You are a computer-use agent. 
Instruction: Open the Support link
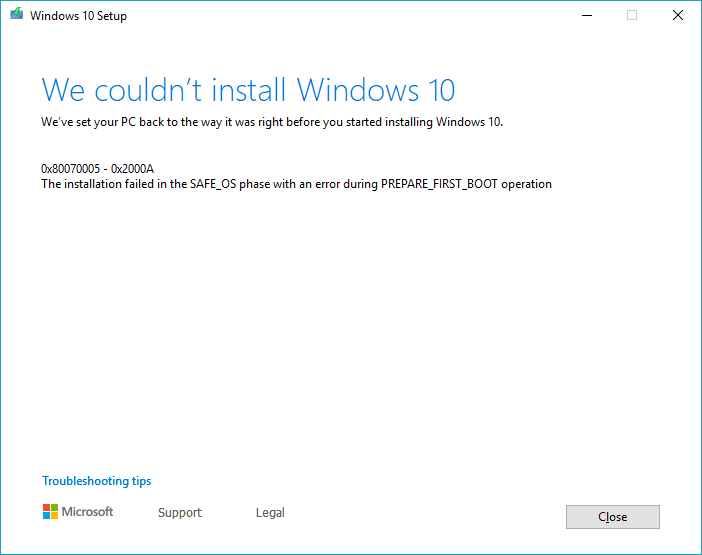click(x=180, y=513)
